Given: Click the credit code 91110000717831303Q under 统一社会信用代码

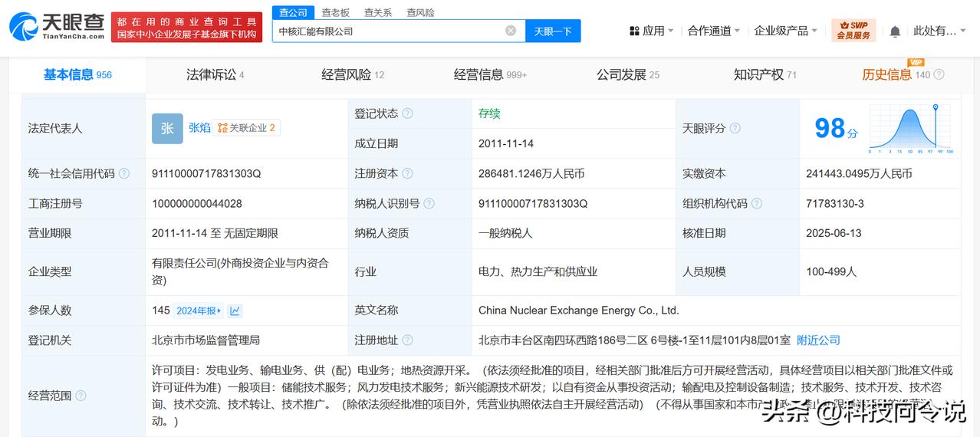Looking at the screenshot, I should [206, 174].
